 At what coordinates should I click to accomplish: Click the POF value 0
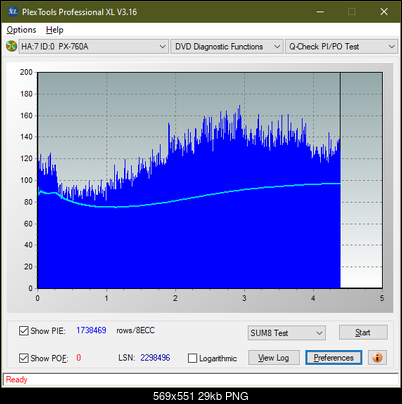point(79,358)
